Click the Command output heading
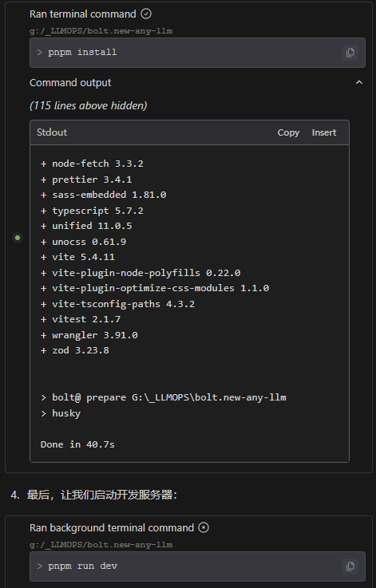Viewport: 376px width, 588px height. [x=70, y=82]
